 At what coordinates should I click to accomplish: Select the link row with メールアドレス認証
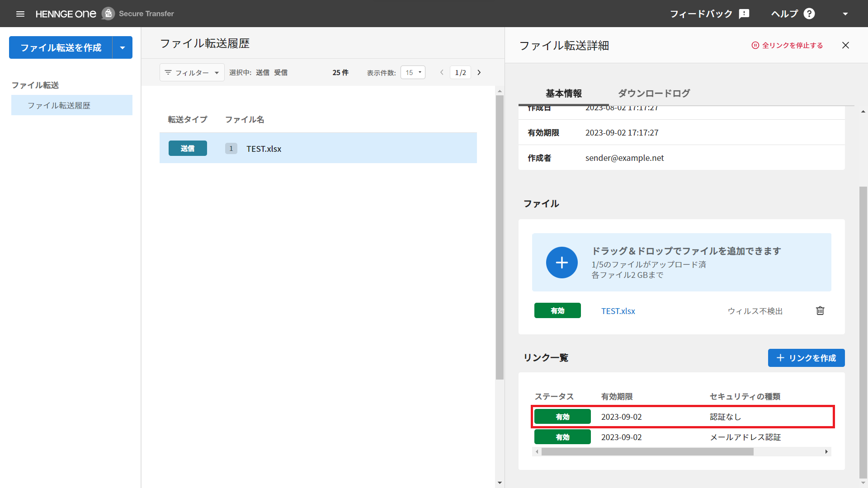point(683,437)
